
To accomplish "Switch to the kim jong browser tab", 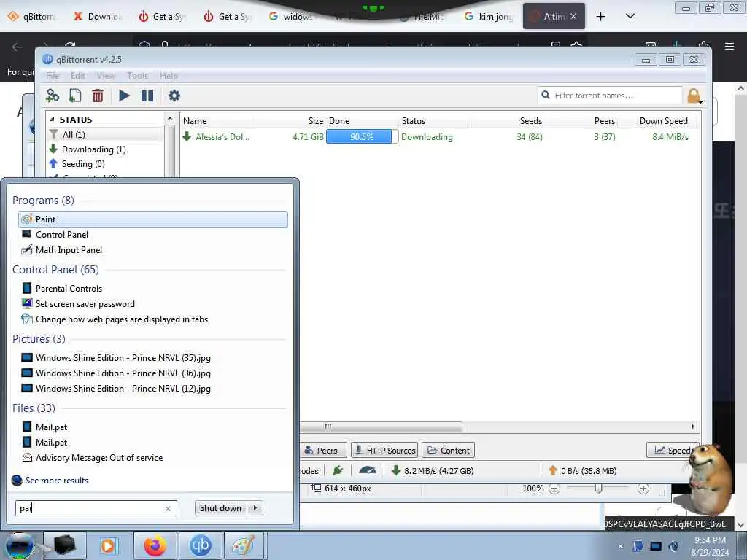I will (x=489, y=17).
